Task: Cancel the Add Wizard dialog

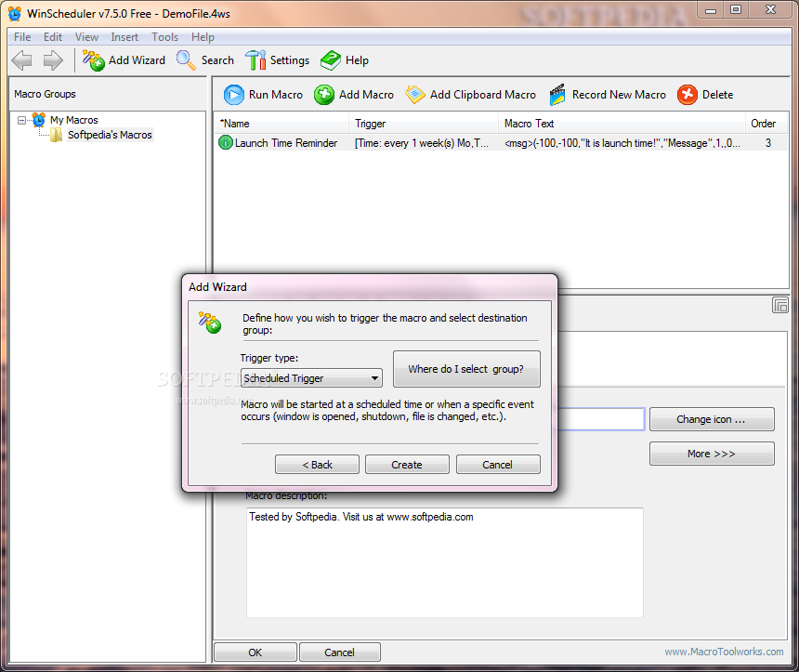Action: 498,465
